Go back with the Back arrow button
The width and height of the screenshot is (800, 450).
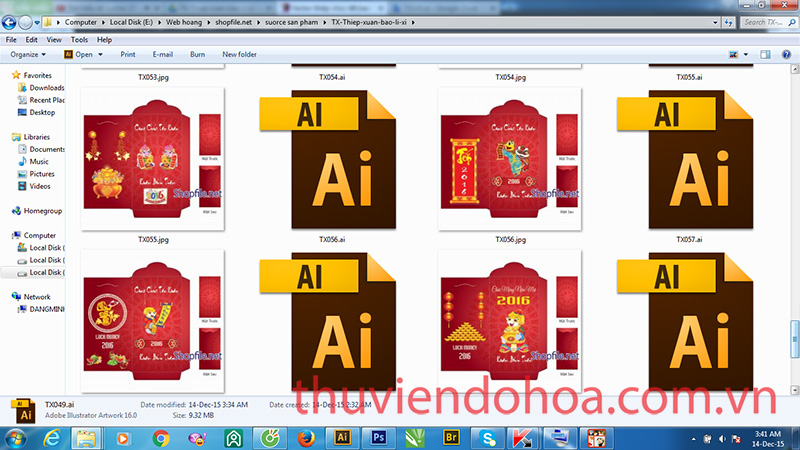point(9,22)
